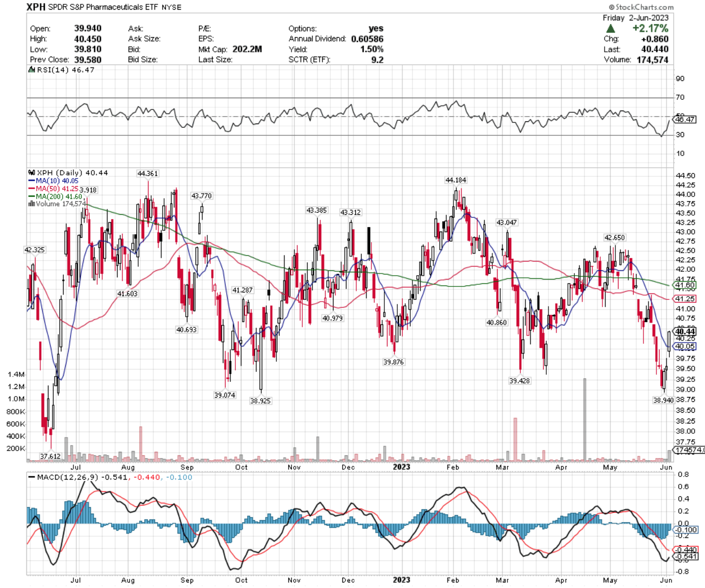Click the 43.312 price label

point(350,213)
